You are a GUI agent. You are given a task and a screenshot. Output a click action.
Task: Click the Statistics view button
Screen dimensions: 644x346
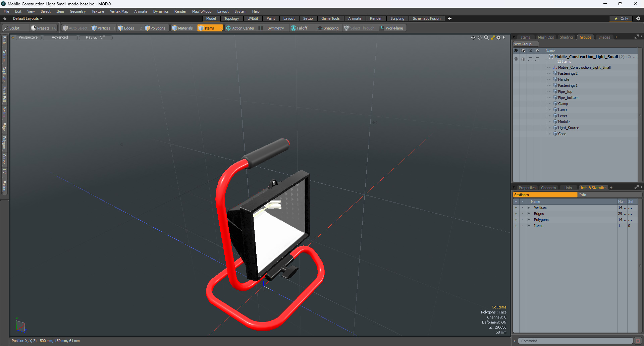click(x=545, y=195)
